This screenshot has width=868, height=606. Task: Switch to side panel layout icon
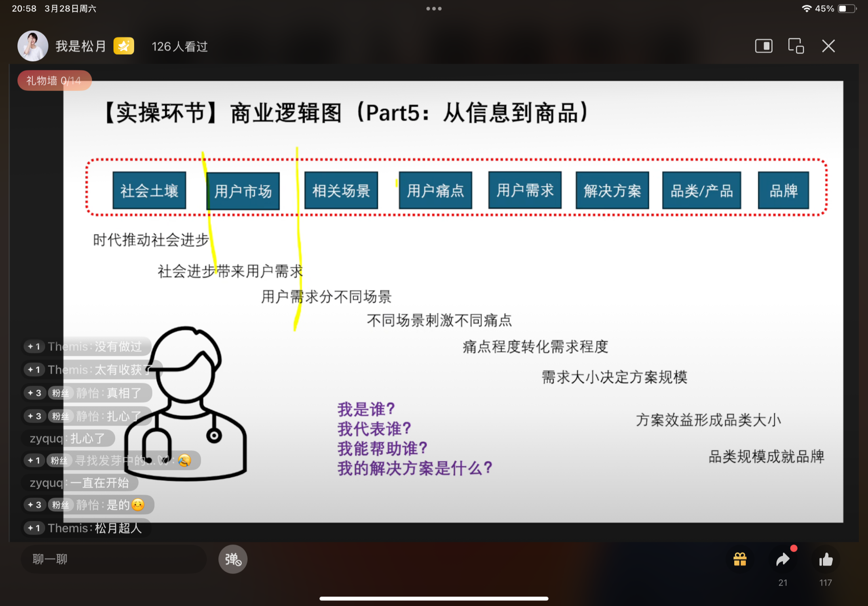point(764,46)
